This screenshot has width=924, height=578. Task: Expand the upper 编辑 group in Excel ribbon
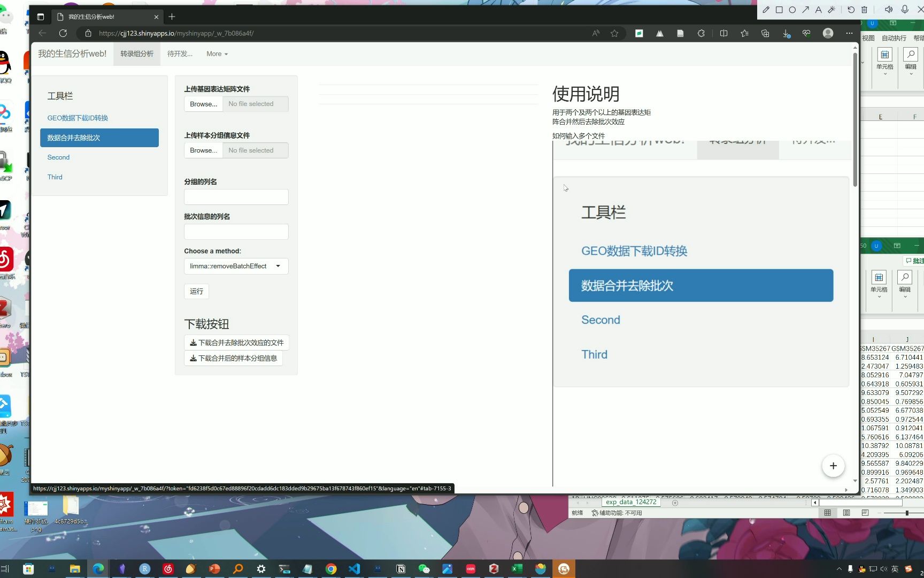pyautogui.click(x=911, y=62)
